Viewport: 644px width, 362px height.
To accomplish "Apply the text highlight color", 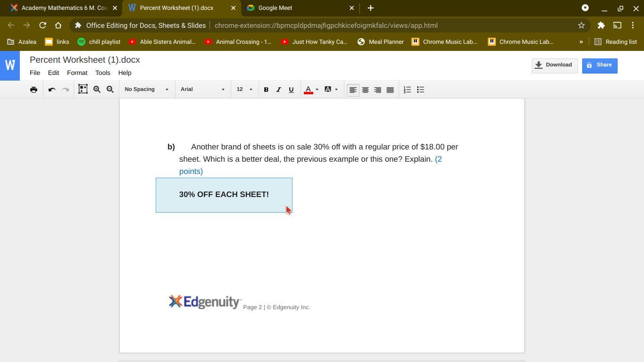I will 328,90.
